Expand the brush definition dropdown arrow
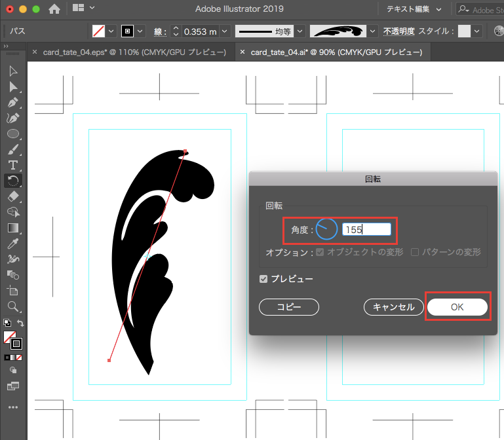The image size is (504, 440). tap(373, 31)
